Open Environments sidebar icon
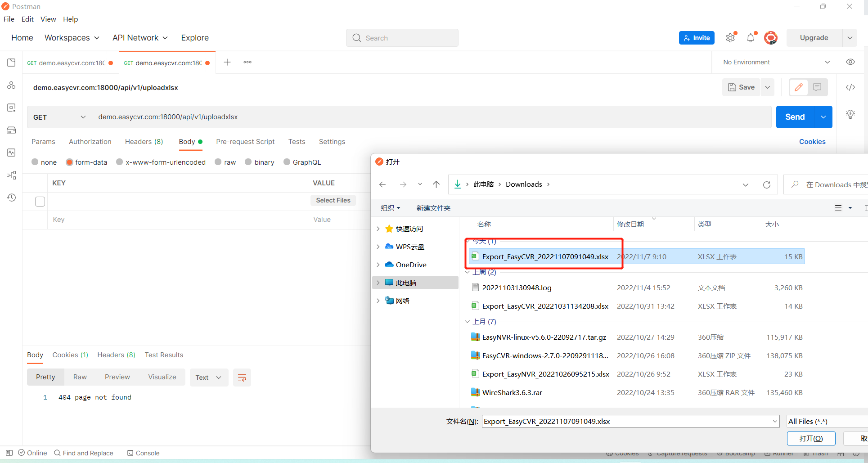The height and width of the screenshot is (463, 868). (x=11, y=108)
